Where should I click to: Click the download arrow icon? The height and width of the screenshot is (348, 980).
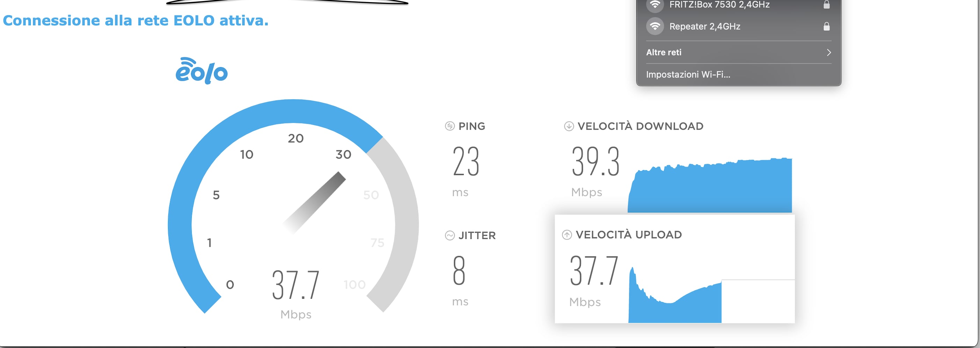click(x=569, y=126)
